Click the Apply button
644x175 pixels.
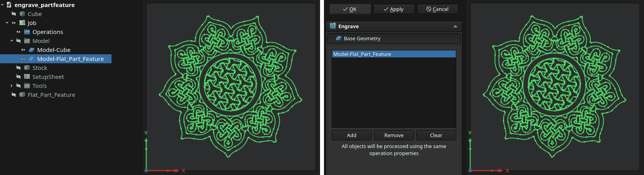394,9
